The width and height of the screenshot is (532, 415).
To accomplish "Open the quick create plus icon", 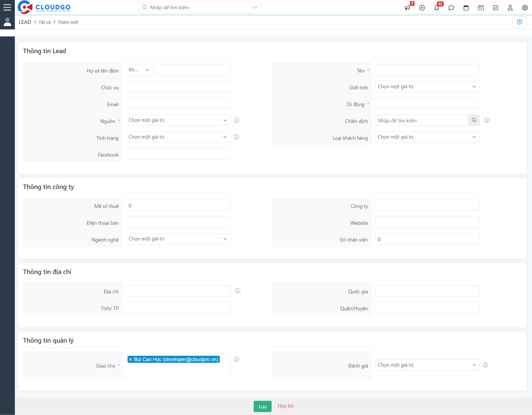I will (x=422, y=8).
